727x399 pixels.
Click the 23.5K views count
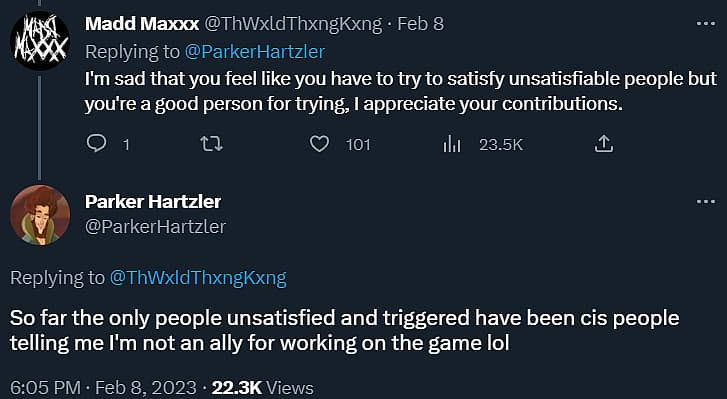point(501,145)
